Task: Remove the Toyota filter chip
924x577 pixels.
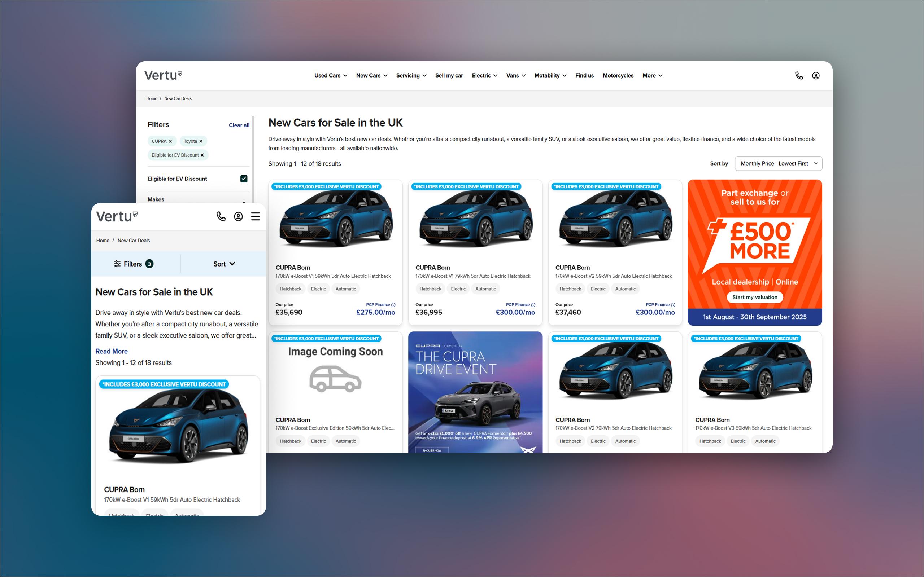Action: [201, 141]
